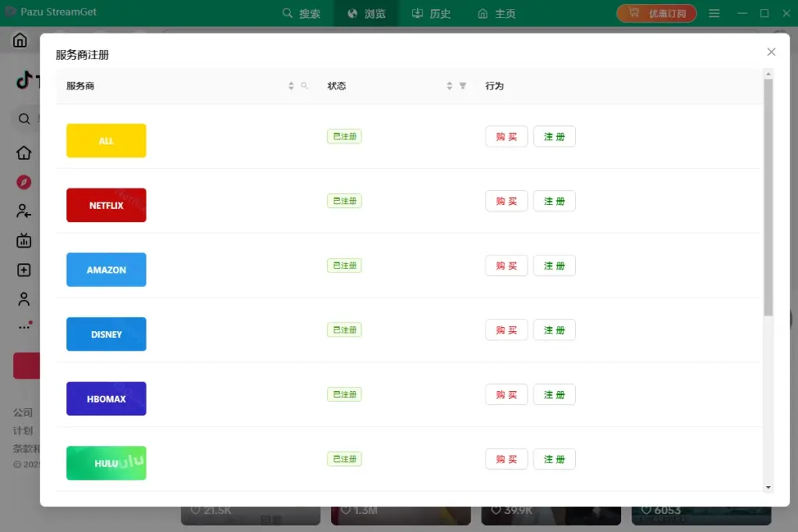This screenshot has height=532, width=798.
Task: Open the LIVE TV icon in the sidebar
Action: (23, 241)
